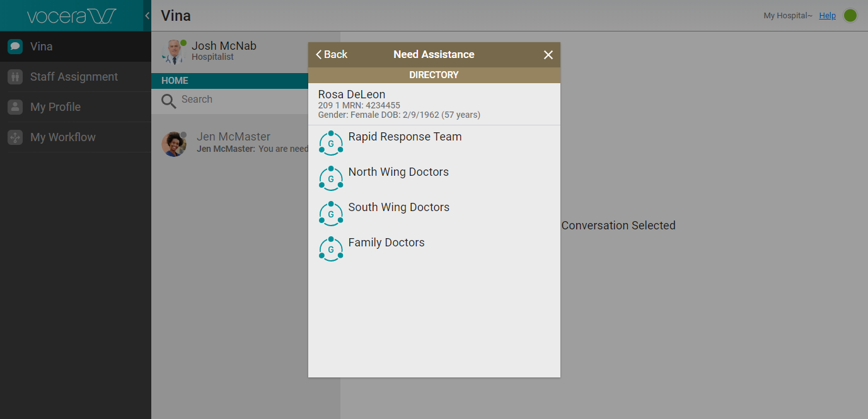Click the My Workflow sidebar icon
Screen dimensions: 868x419
tap(15, 137)
